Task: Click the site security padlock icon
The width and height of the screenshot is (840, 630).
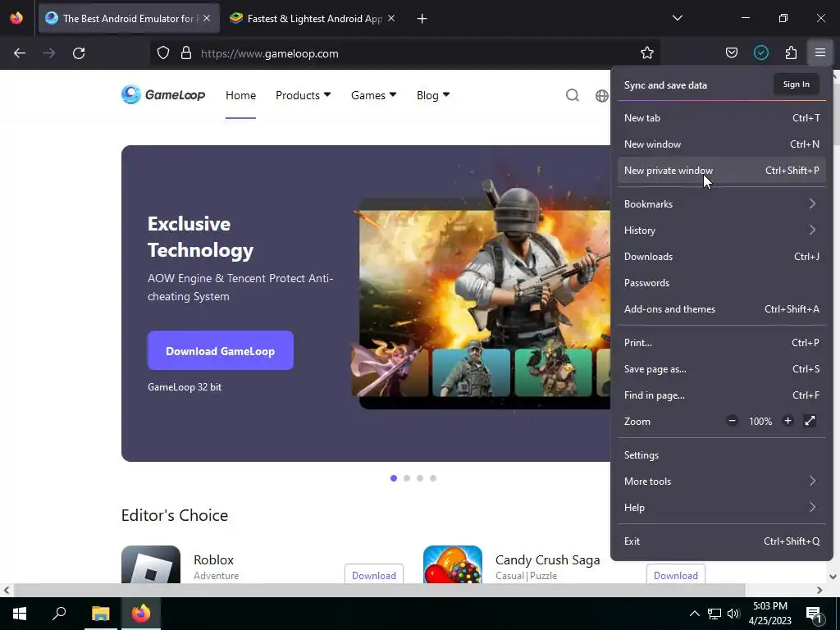Action: click(186, 53)
